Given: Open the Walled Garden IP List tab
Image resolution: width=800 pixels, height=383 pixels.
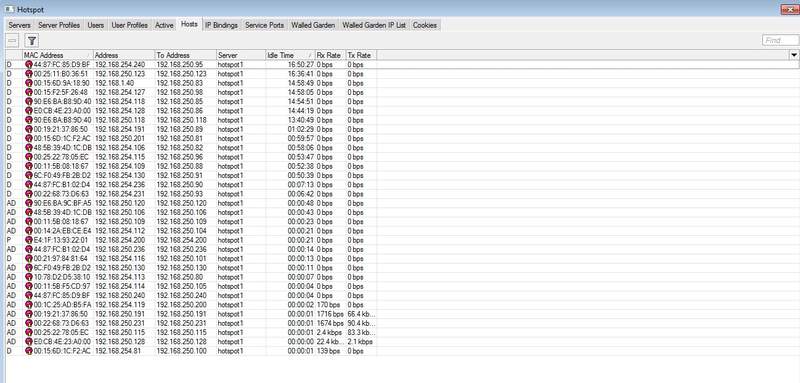Looking at the screenshot, I should pos(374,25).
